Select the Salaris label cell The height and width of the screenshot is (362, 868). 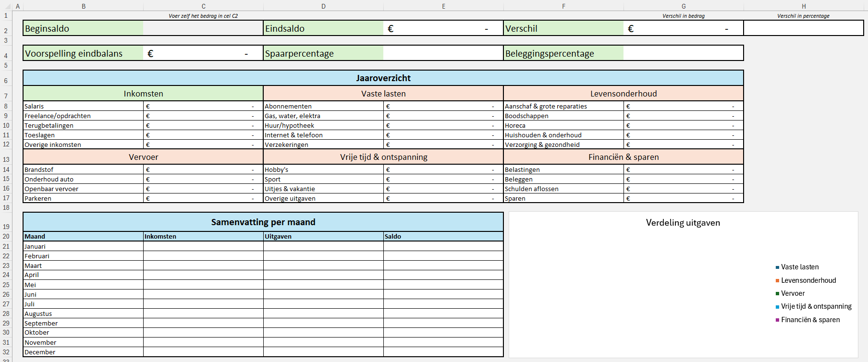click(83, 106)
